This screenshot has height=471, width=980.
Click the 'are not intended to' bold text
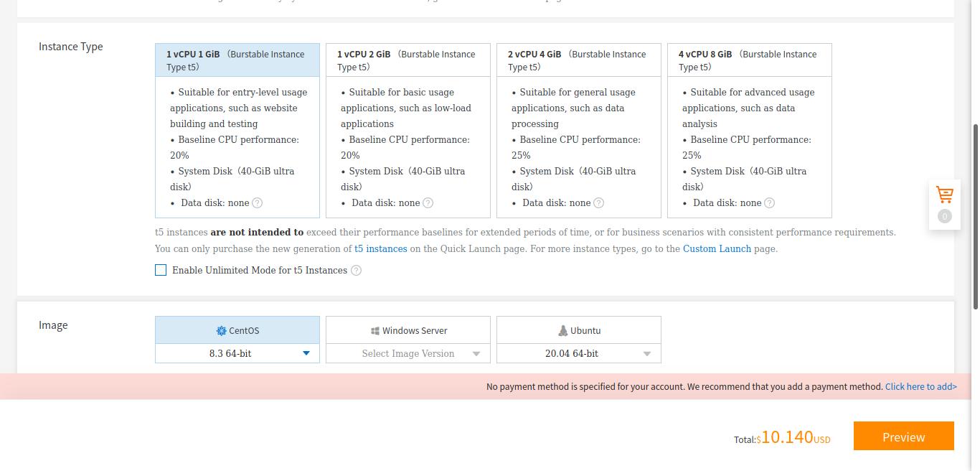pyautogui.click(x=257, y=233)
